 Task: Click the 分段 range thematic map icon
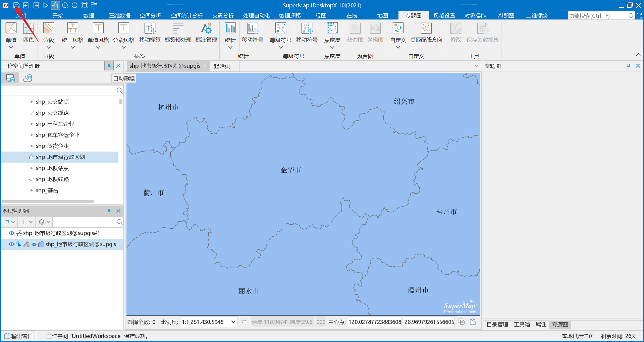tap(49, 28)
